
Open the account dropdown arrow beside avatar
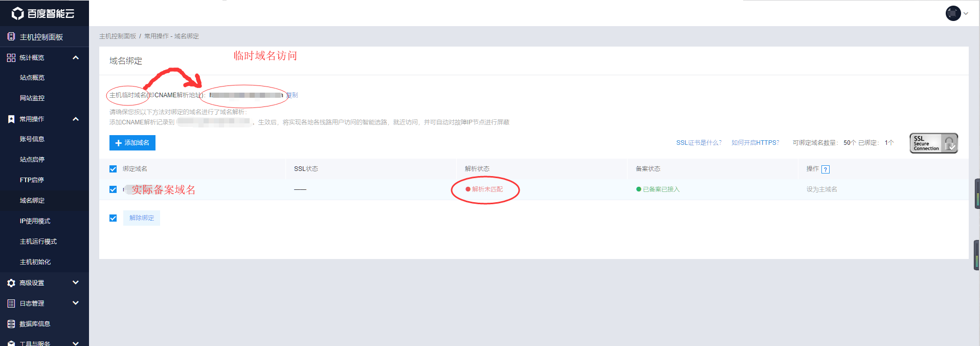[x=966, y=14]
